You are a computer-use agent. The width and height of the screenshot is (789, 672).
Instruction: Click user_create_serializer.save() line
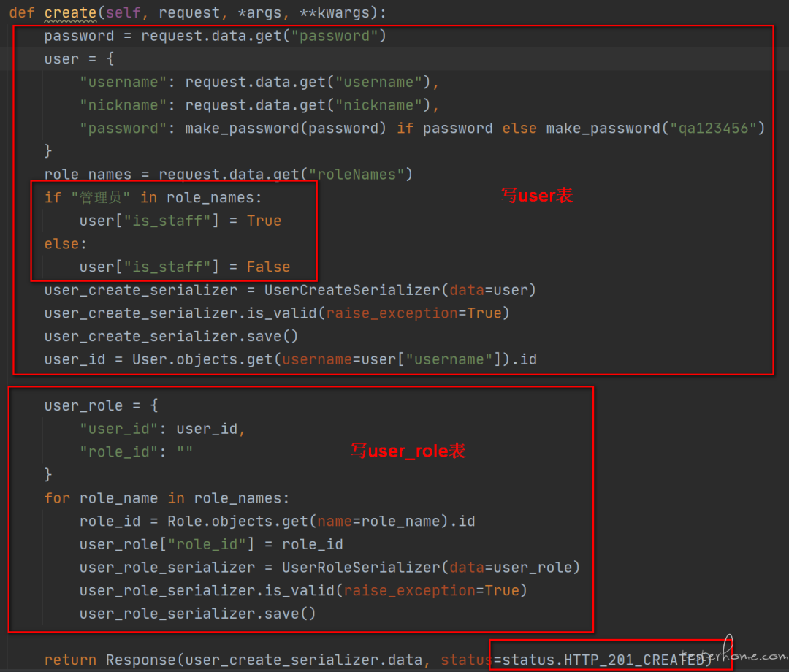pos(171,337)
